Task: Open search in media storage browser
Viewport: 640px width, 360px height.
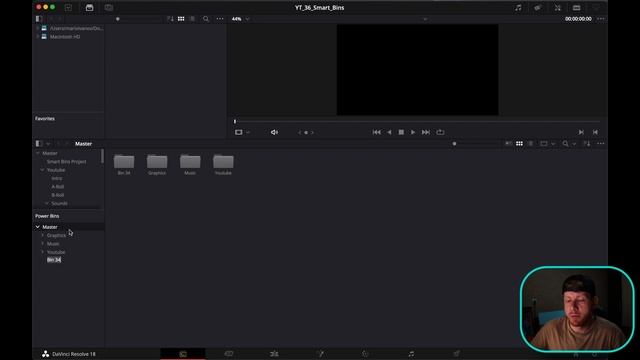Action: (x=206, y=19)
